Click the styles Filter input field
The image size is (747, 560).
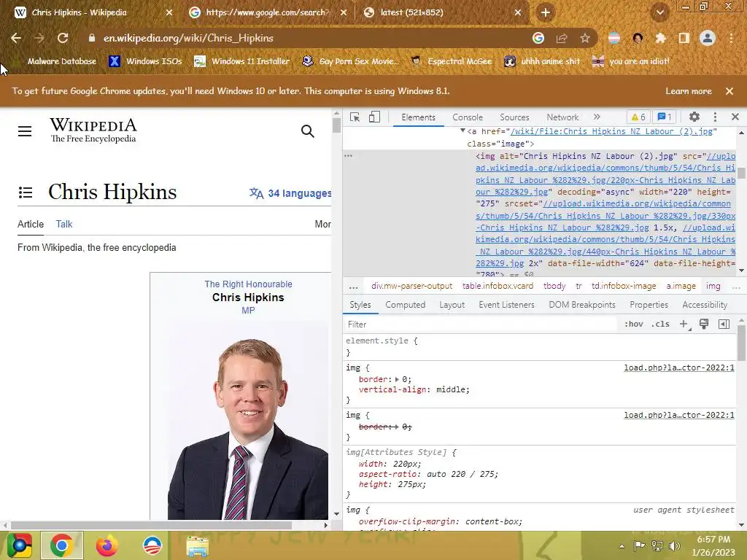coord(481,324)
